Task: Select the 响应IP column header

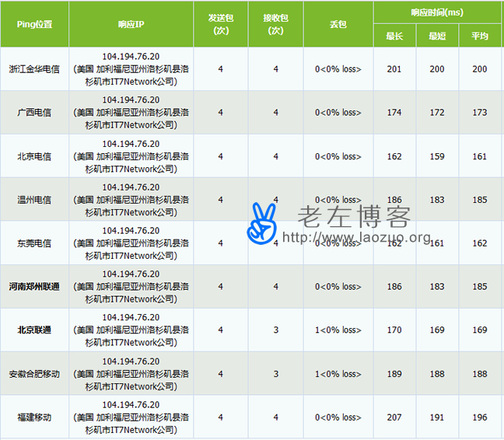Action: (131, 24)
